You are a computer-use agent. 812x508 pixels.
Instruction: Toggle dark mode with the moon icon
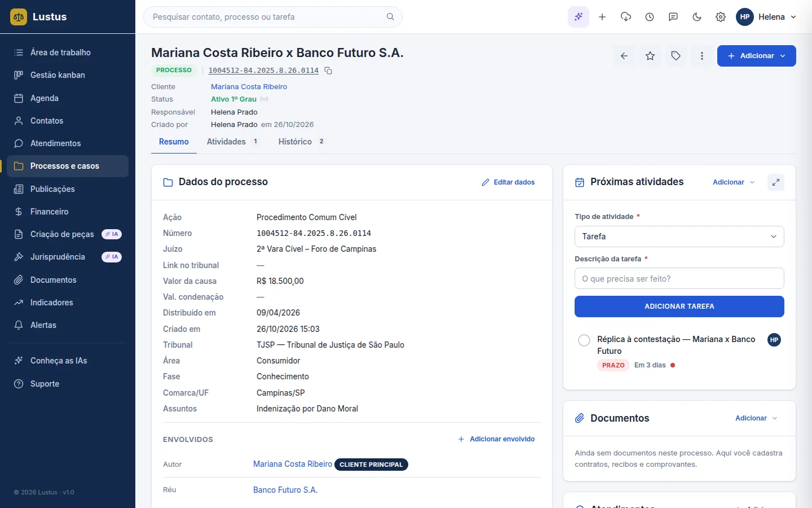[697, 17]
